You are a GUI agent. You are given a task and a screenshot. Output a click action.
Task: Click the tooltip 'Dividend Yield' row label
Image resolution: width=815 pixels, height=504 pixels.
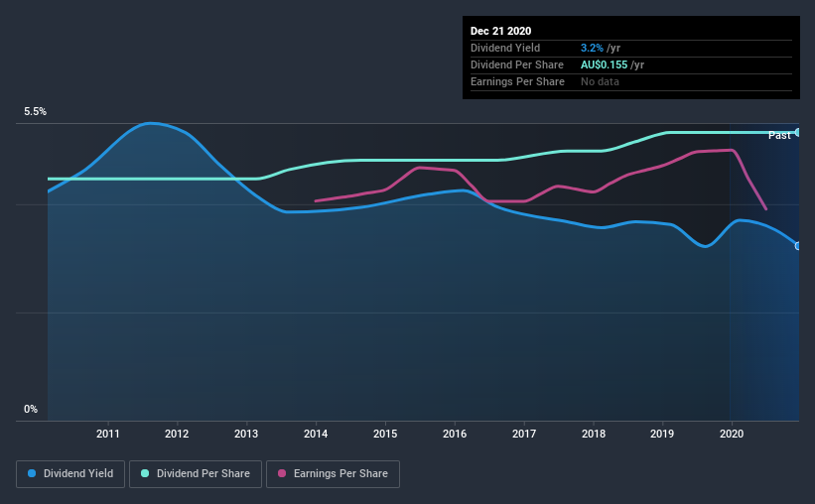coord(505,48)
